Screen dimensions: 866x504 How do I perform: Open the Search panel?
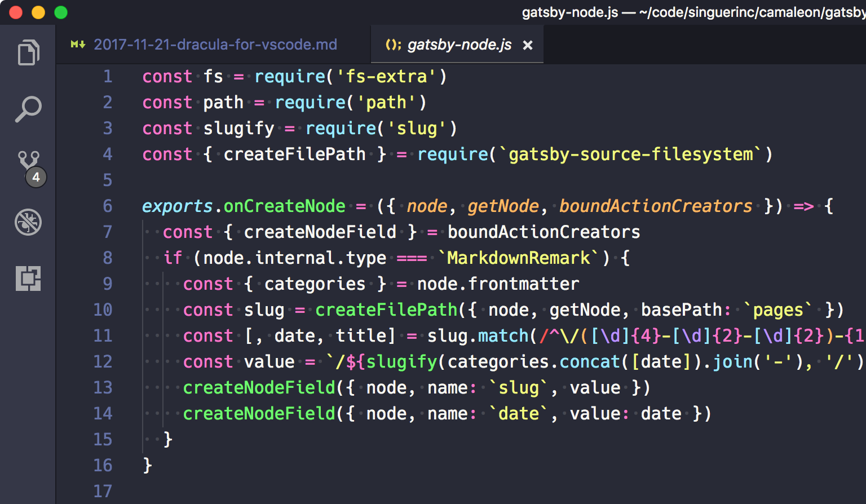[28, 109]
